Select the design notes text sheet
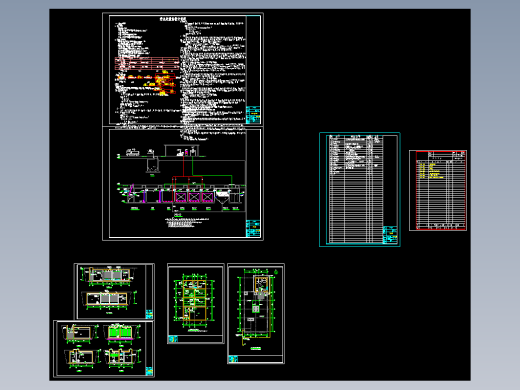 183,70
